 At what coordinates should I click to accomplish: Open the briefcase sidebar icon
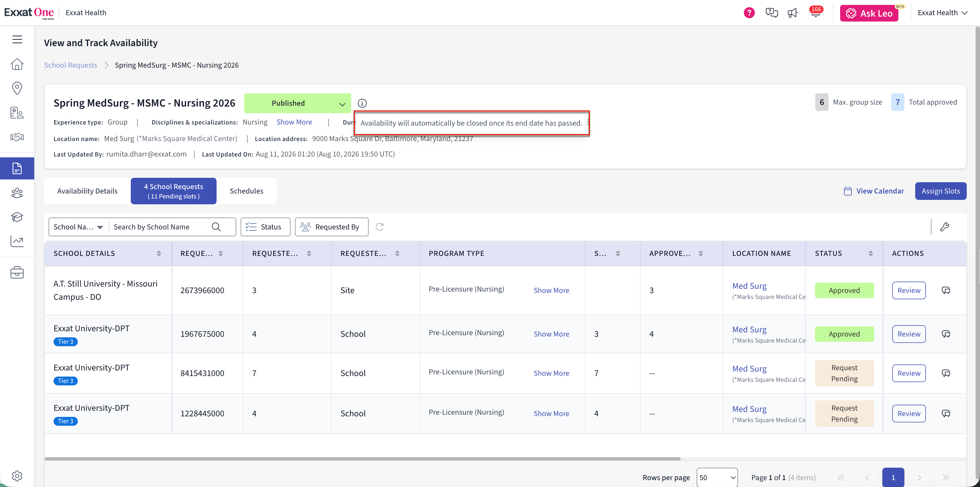[17, 272]
